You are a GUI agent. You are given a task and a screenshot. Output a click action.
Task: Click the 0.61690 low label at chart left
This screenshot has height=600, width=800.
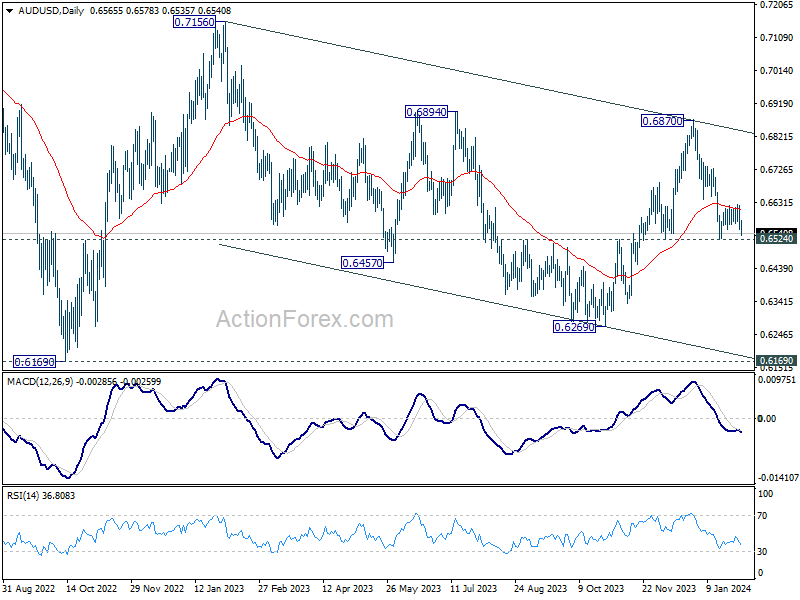click(x=34, y=362)
